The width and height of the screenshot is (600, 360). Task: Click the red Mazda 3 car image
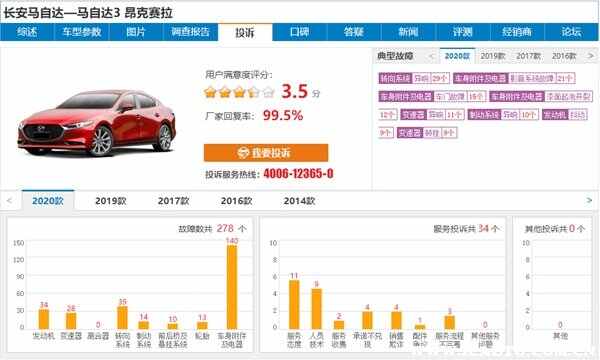[96, 123]
